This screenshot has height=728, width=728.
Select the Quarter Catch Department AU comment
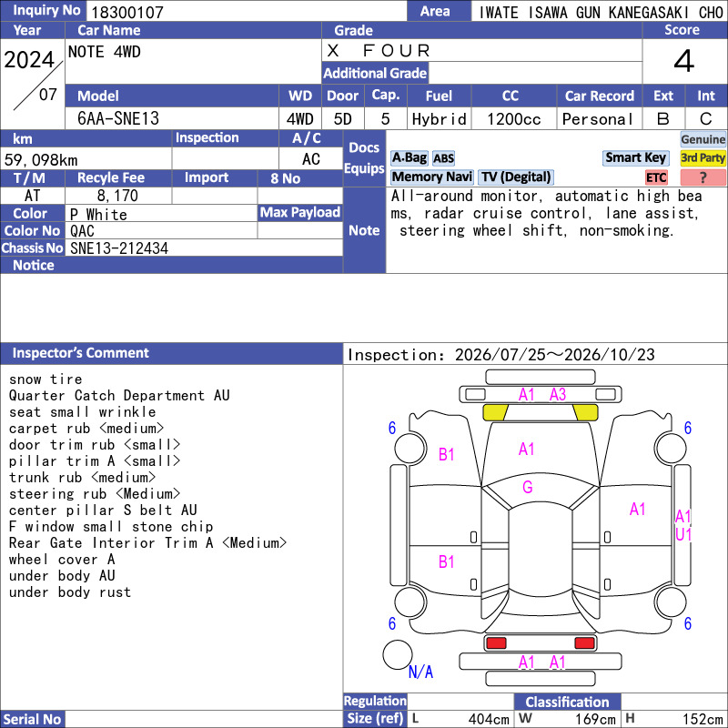[119, 396]
